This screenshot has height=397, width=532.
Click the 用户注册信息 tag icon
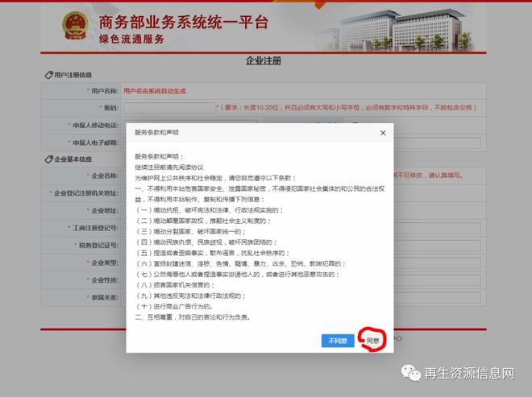point(46,75)
